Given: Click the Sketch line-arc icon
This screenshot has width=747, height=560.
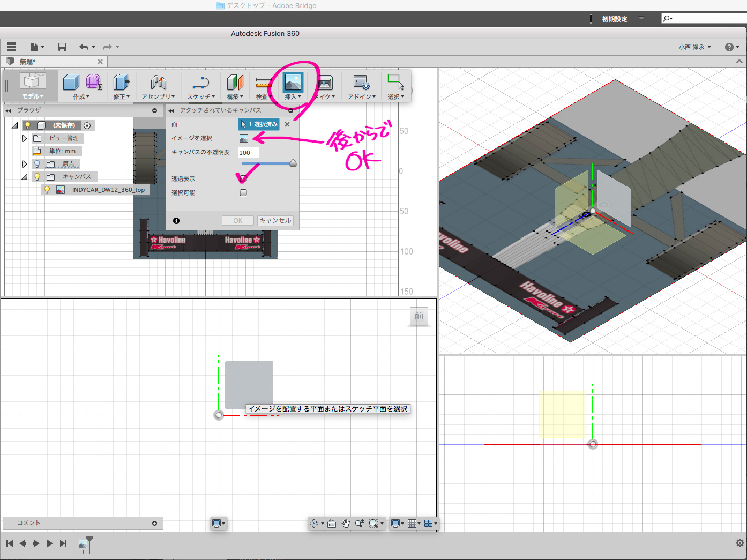Looking at the screenshot, I should click(200, 82).
